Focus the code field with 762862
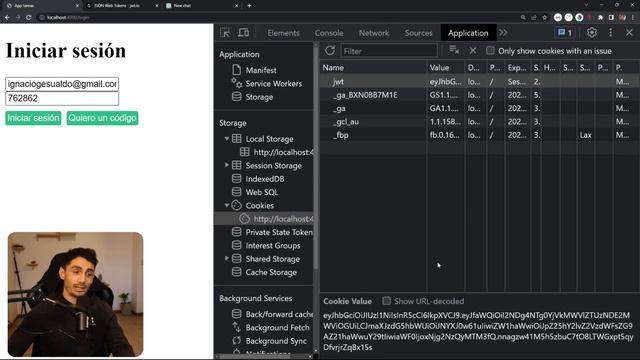This screenshot has height=360, width=640. click(62, 98)
